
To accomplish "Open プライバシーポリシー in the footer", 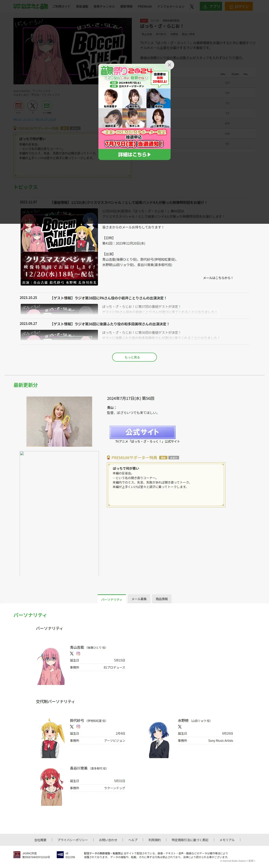I will coord(73,840).
